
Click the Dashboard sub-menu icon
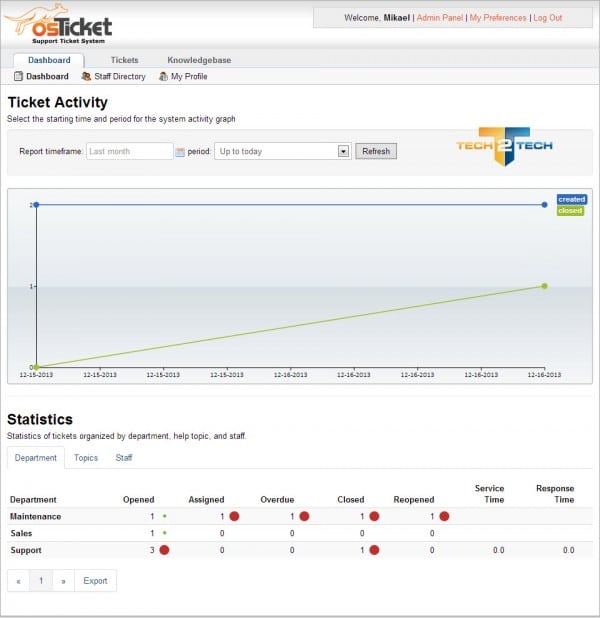[x=18, y=77]
